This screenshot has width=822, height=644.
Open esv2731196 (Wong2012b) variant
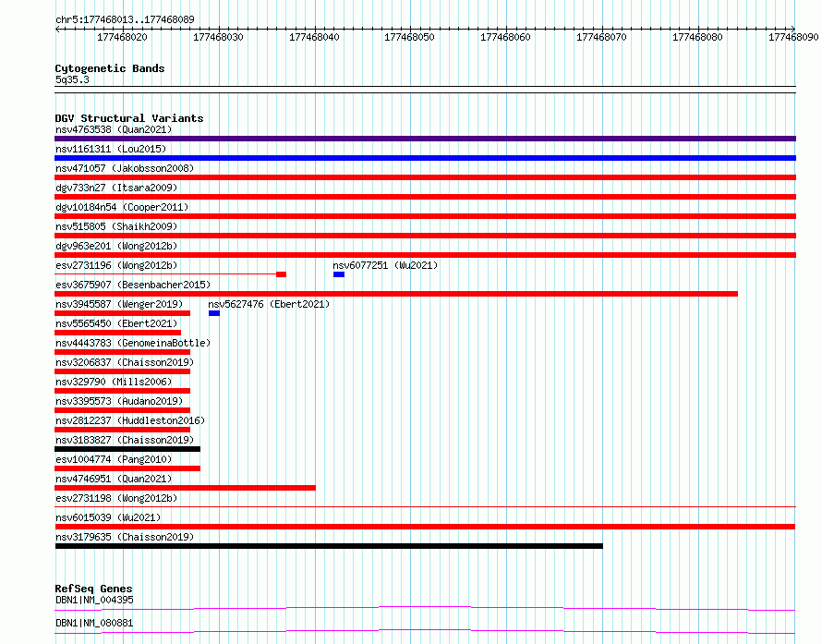point(116,265)
